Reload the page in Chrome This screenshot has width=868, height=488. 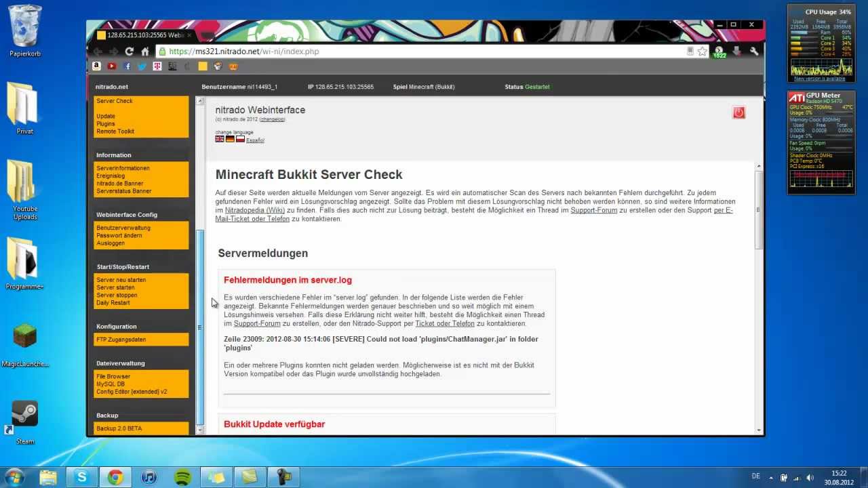coord(129,52)
